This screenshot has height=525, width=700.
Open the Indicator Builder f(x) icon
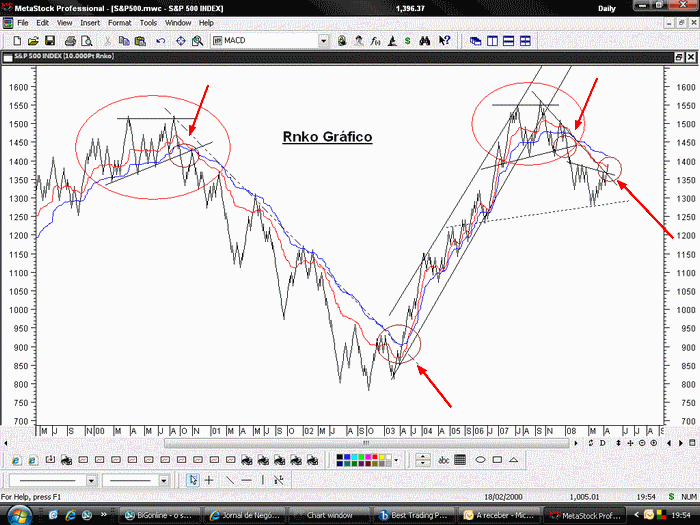click(375, 41)
